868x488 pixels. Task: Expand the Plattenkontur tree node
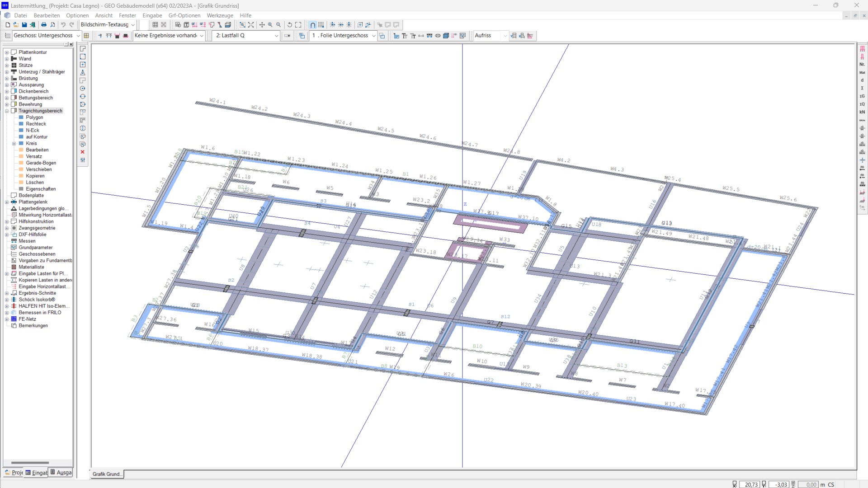click(x=7, y=52)
